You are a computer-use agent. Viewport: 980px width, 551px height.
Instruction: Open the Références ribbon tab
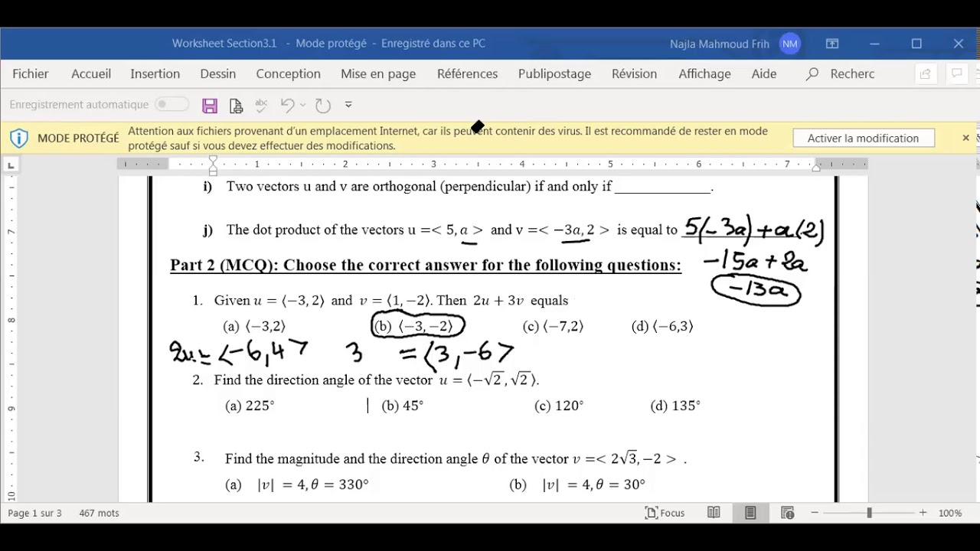[x=467, y=73]
